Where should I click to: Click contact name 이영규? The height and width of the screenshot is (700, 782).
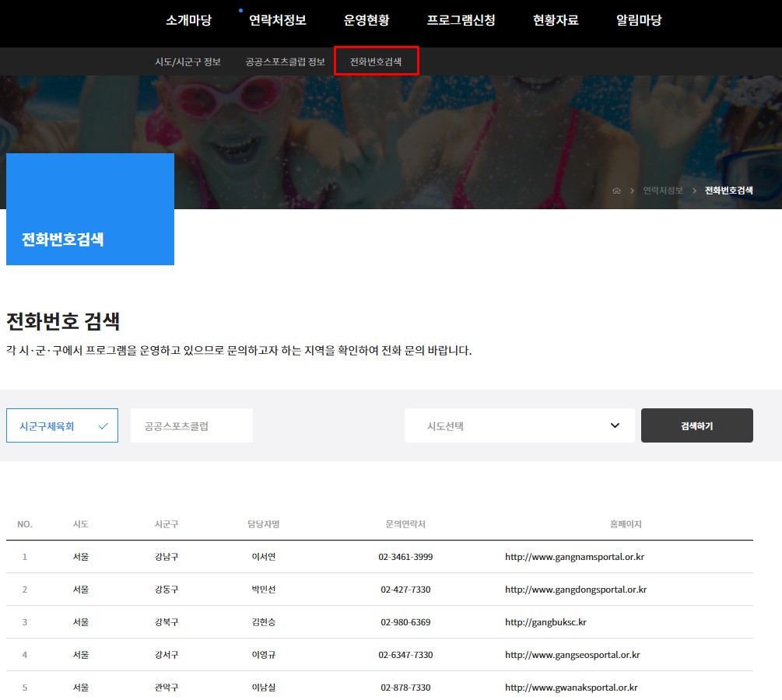264,655
